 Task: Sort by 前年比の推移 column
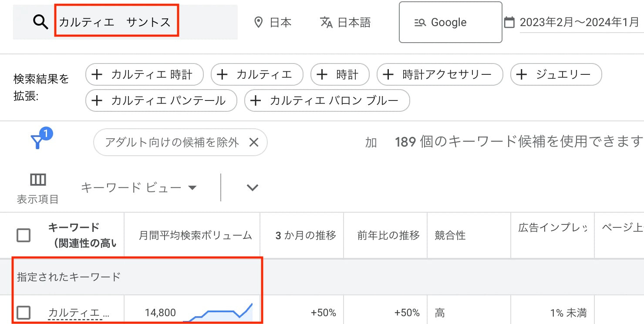(388, 235)
